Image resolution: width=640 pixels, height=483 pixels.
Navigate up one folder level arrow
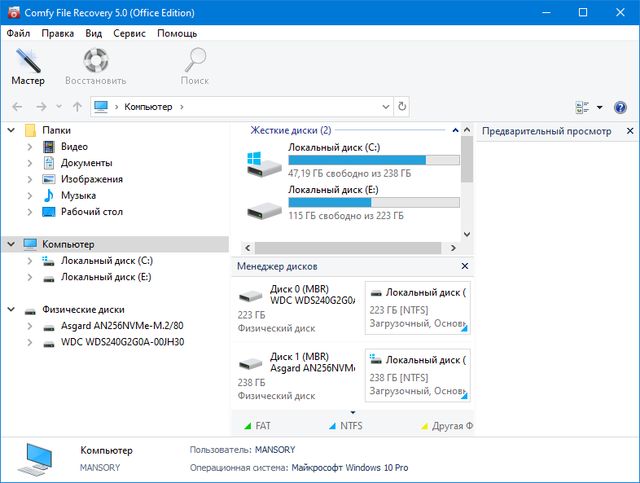pyautogui.click(x=77, y=106)
